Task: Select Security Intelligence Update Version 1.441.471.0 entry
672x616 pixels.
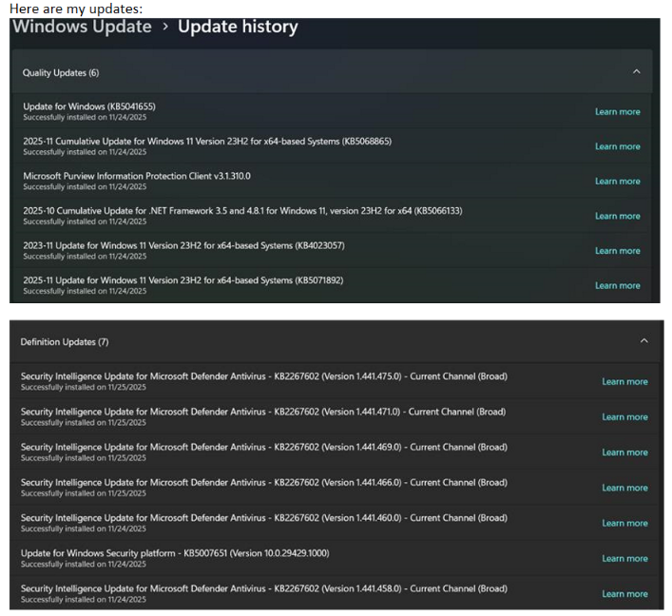Action: click(x=335, y=416)
